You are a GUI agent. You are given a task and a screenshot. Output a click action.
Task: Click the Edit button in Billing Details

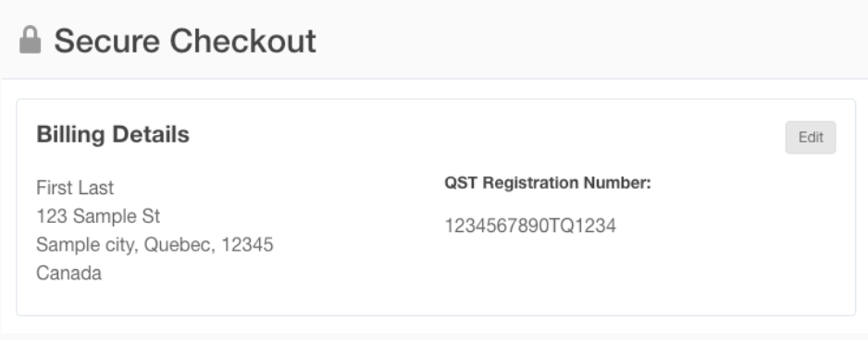(x=811, y=137)
